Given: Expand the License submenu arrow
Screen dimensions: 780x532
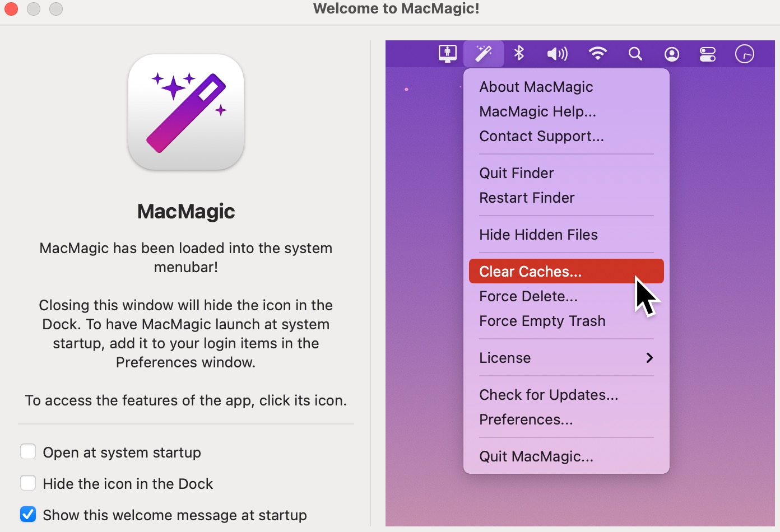Looking at the screenshot, I should (x=649, y=358).
